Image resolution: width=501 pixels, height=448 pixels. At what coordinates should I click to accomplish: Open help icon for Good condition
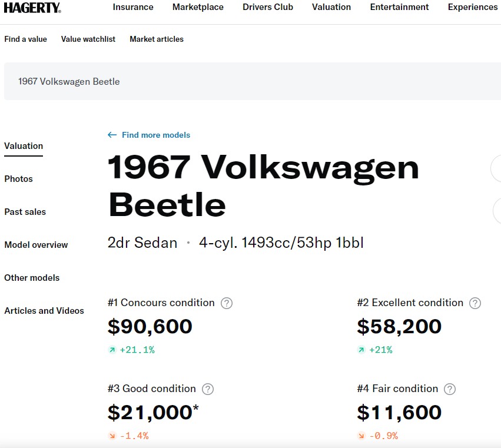[x=208, y=389]
